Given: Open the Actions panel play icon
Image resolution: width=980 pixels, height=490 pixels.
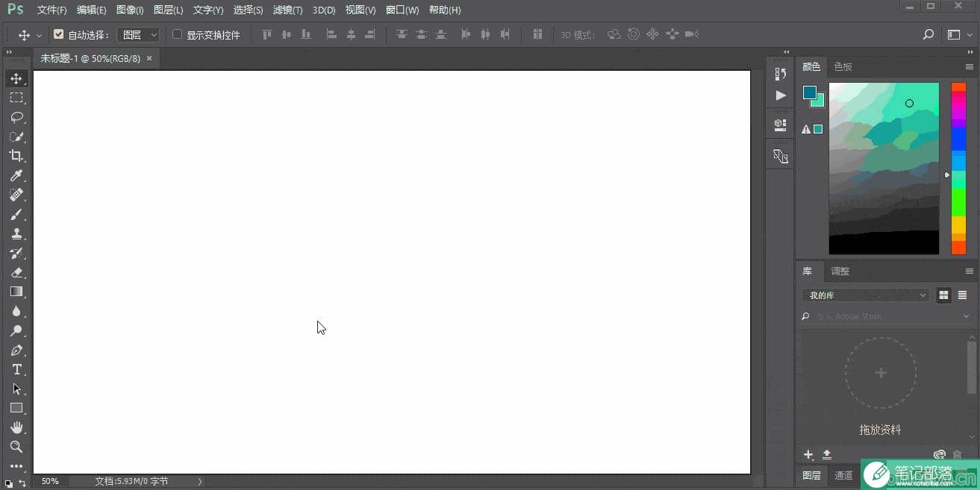Looking at the screenshot, I should (x=781, y=95).
